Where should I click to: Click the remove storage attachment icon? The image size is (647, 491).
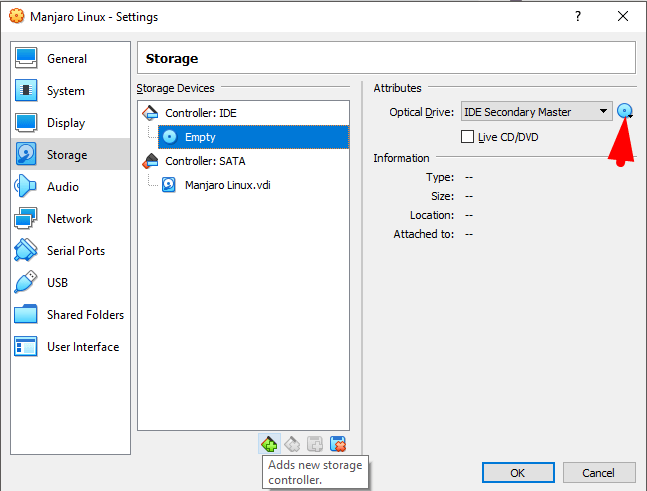[338, 444]
